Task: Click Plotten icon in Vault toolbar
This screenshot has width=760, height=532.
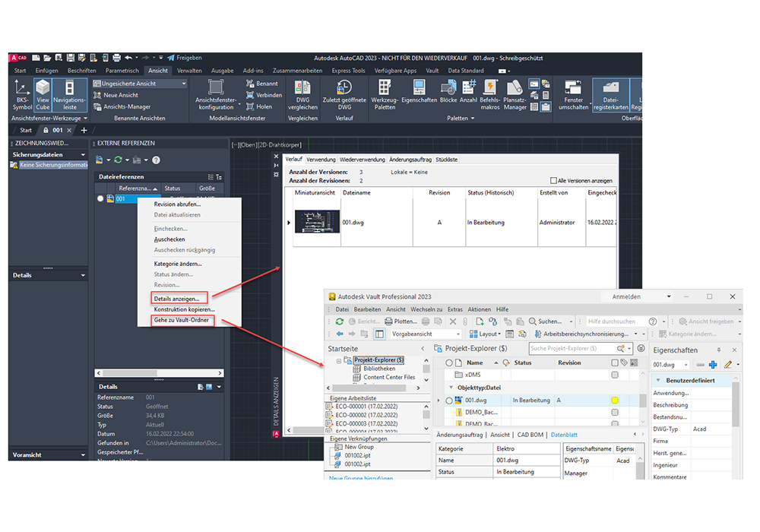Action: [399, 321]
